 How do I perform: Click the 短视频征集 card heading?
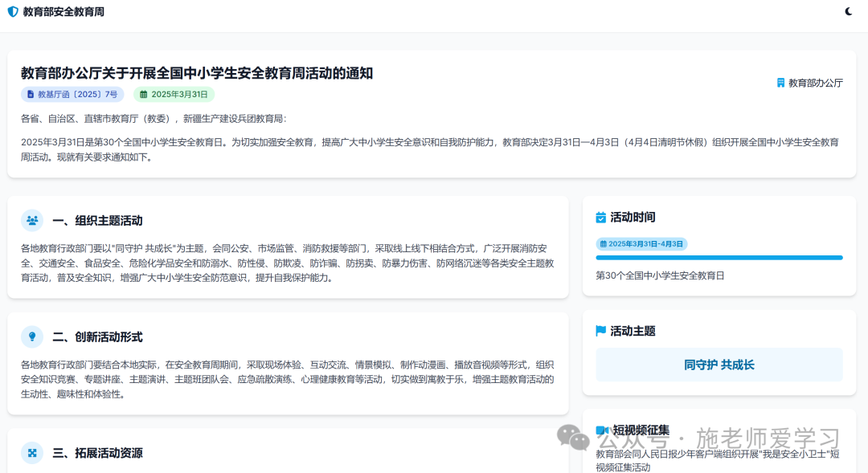click(x=641, y=430)
